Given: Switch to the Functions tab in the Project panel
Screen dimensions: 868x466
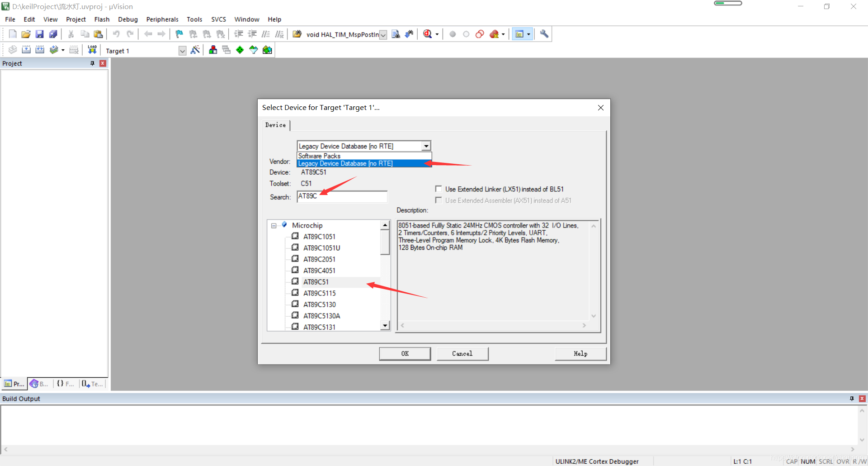Looking at the screenshot, I should click(x=66, y=384).
